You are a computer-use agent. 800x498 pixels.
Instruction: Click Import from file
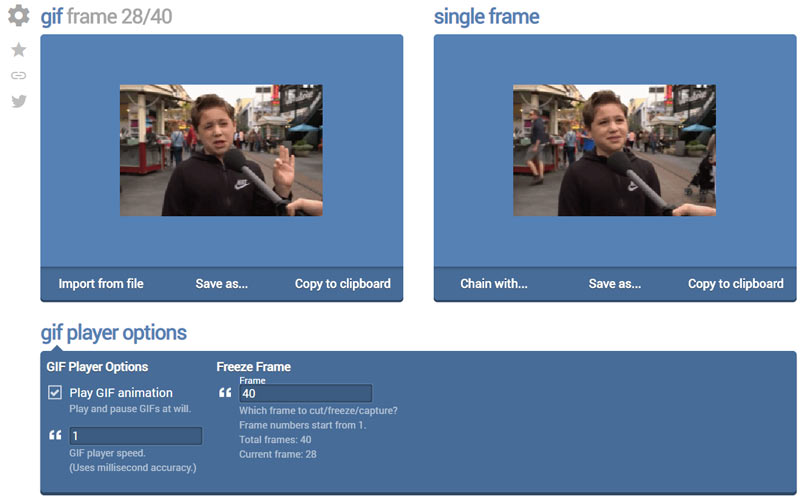[x=101, y=284]
